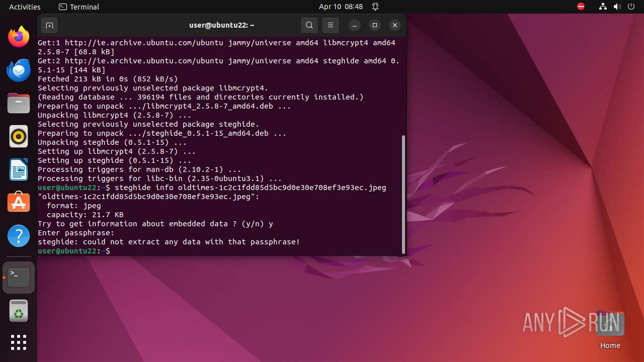Click 'Enter passphrase:' line
Viewport: 644px width, 362px height.
(x=76, y=233)
